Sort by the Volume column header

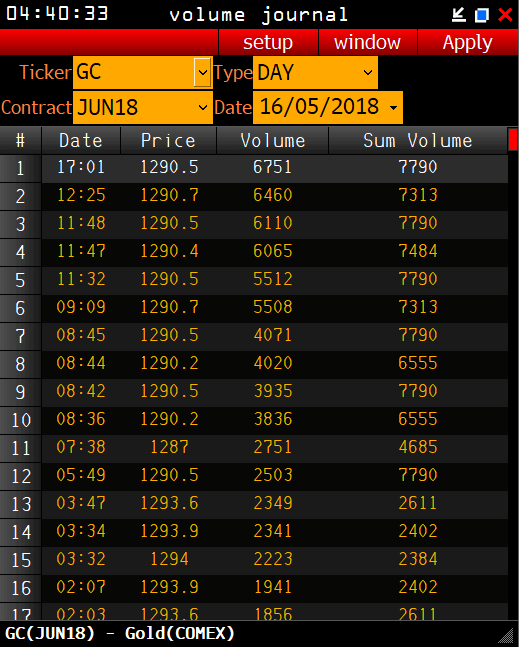(273, 141)
